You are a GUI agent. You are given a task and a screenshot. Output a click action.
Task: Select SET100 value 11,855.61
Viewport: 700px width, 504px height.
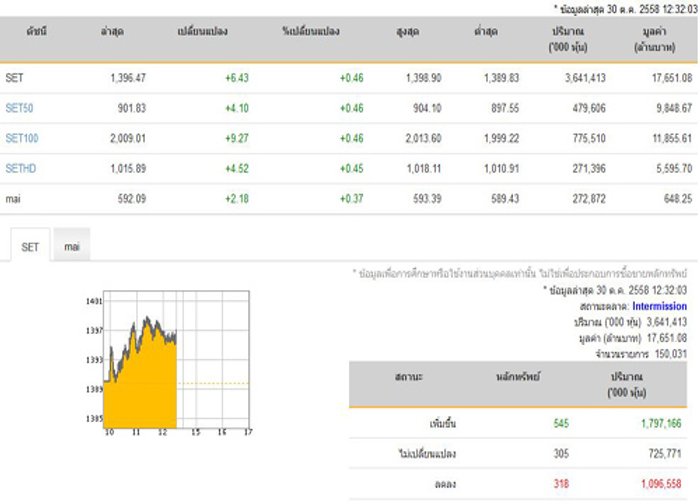[672, 138]
